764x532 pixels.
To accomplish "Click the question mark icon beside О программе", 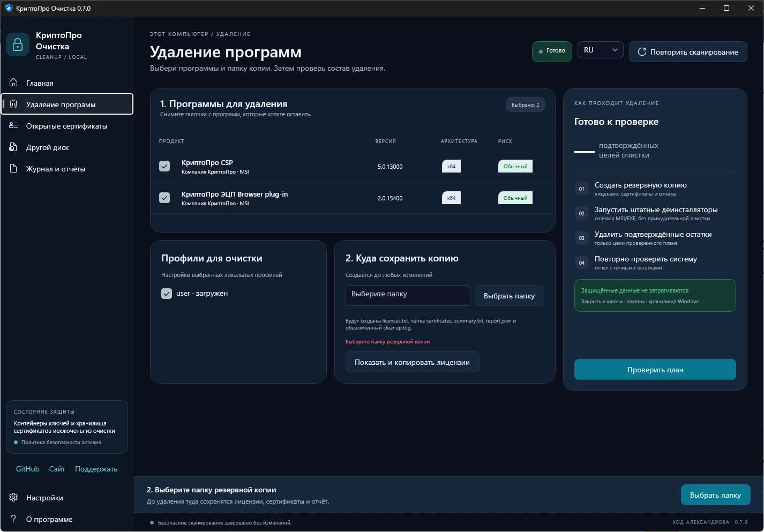I will [14, 519].
